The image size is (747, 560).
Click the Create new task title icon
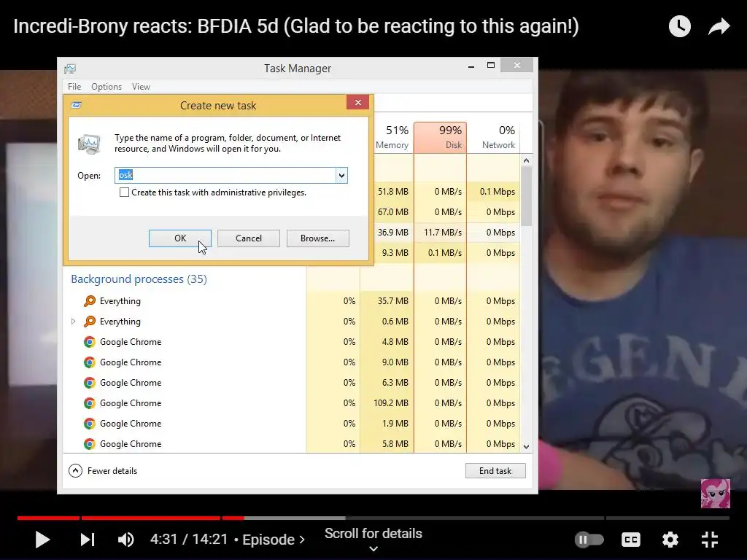[76, 105]
